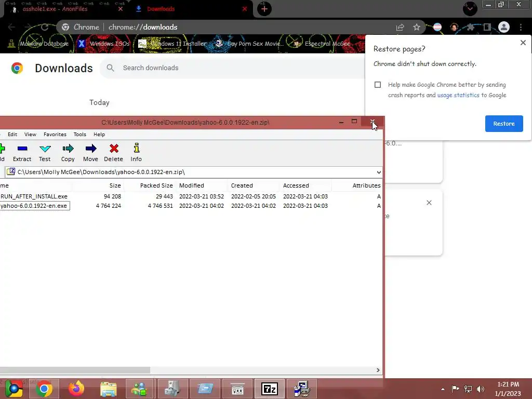Screen dimensions: 532x399
Task: Click the red Delete tool
Action: 114,152
